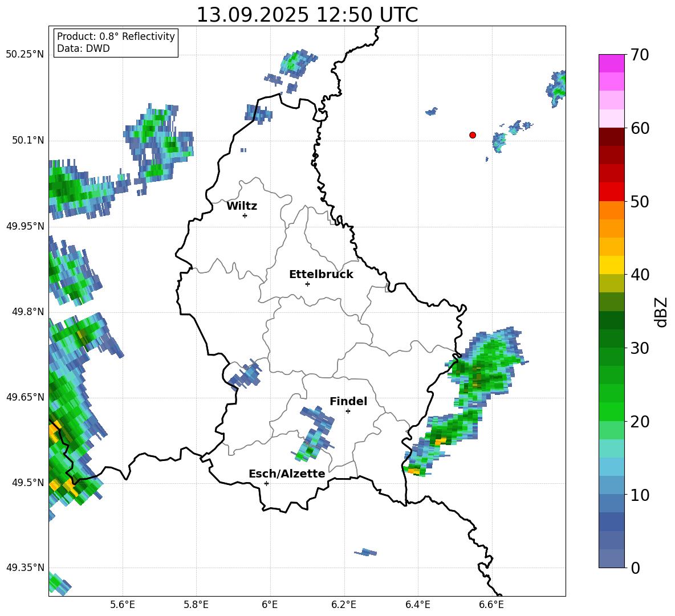Click the Wiltz city label
The width and height of the screenshot is (675, 616).
(242, 206)
